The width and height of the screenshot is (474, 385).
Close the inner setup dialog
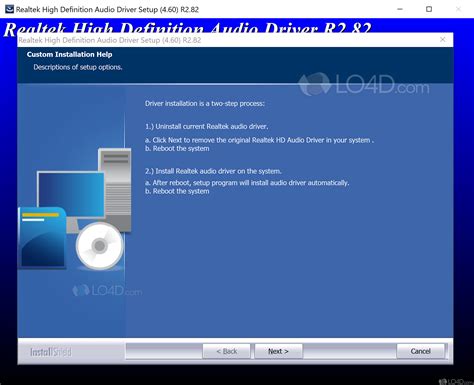442,40
